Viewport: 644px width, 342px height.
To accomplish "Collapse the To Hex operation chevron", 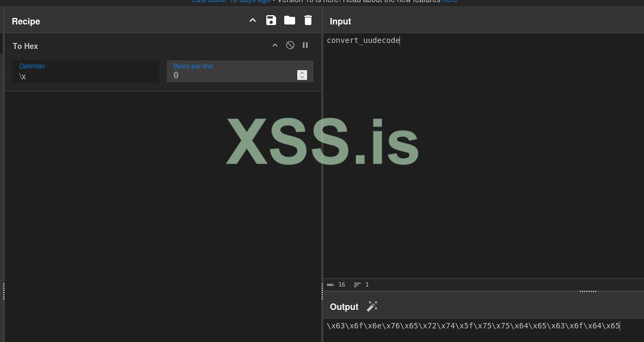I will (x=275, y=45).
